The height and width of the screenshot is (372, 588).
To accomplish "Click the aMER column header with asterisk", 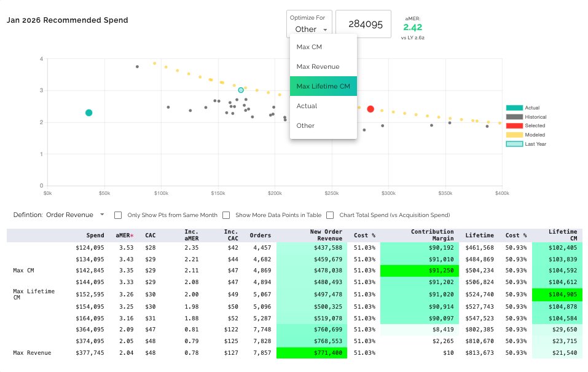I will tap(125, 235).
